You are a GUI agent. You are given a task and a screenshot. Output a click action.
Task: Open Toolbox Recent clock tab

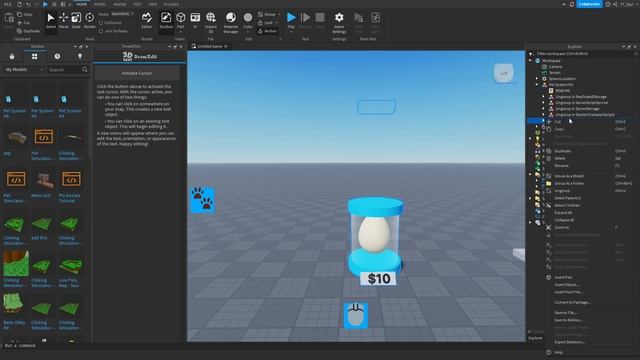[x=57, y=56]
